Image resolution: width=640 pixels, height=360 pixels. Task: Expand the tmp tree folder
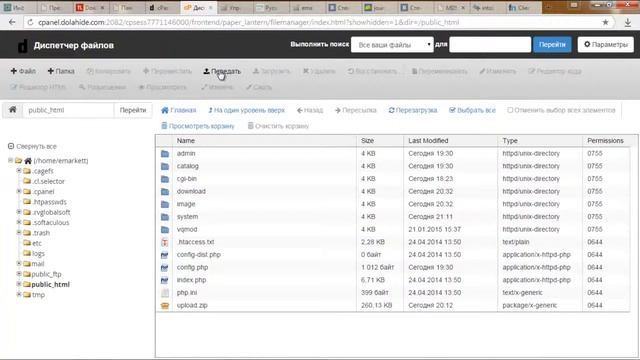19,294
